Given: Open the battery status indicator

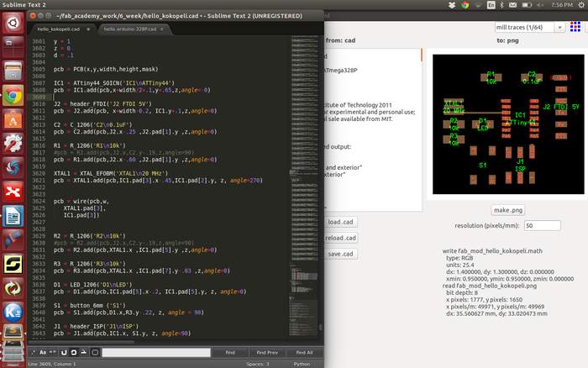Looking at the screenshot, I should tap(527, 5).
